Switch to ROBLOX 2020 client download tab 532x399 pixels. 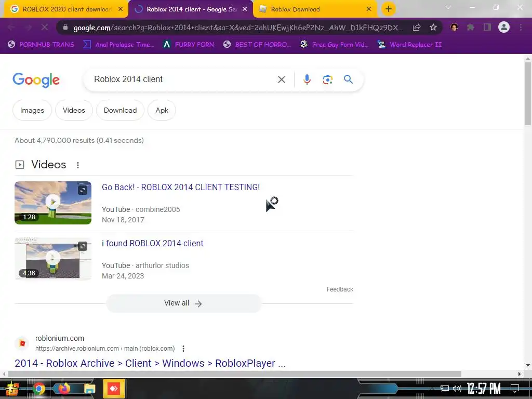pyautogui.click(x=66, y=9)
